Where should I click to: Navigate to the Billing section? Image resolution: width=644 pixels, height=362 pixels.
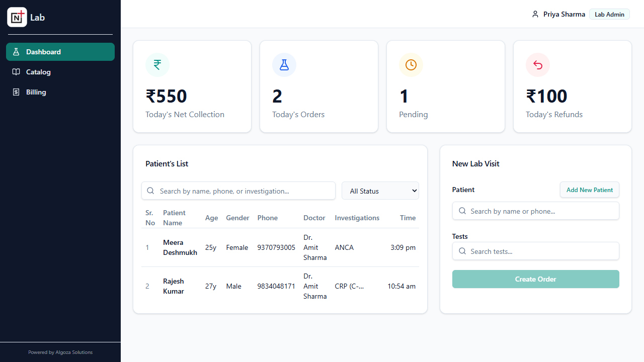(35, 92)
